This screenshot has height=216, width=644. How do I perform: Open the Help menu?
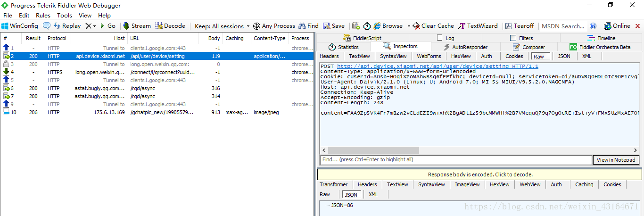click(x=104, y=15)
